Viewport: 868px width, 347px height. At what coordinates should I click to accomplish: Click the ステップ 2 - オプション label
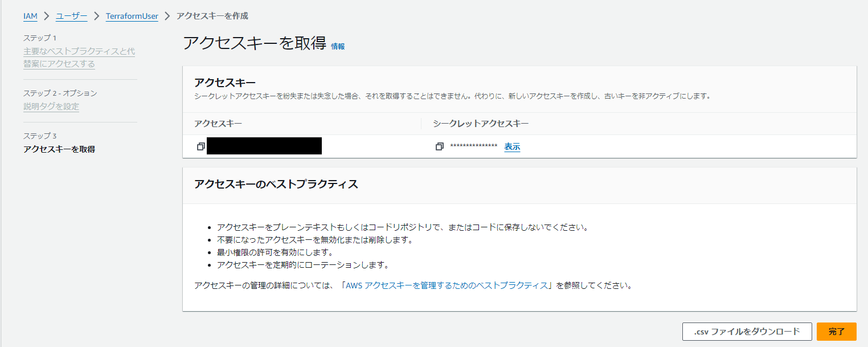(60, 93)
